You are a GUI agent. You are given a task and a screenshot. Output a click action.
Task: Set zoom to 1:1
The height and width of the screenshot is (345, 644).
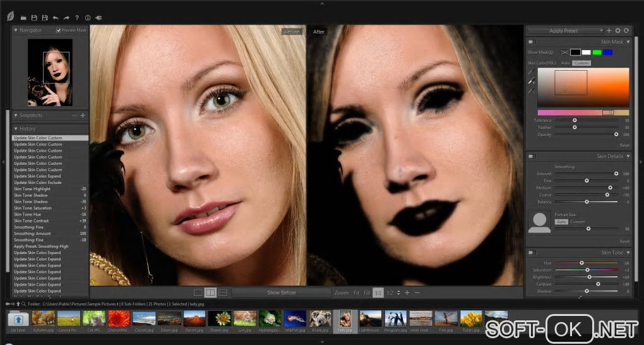(x=378, y=293)
